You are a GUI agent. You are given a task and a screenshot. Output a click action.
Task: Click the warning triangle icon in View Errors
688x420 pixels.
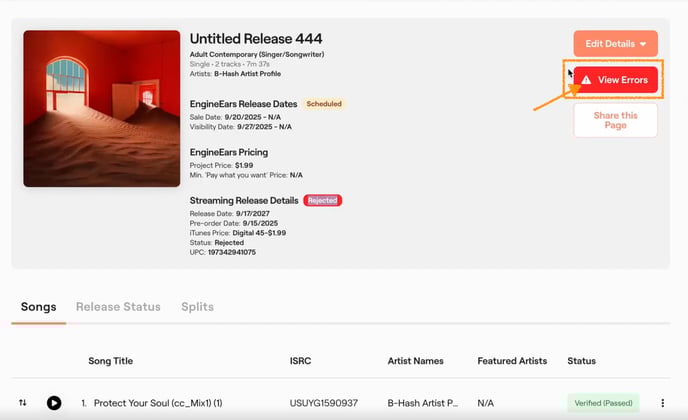(586, 80)
